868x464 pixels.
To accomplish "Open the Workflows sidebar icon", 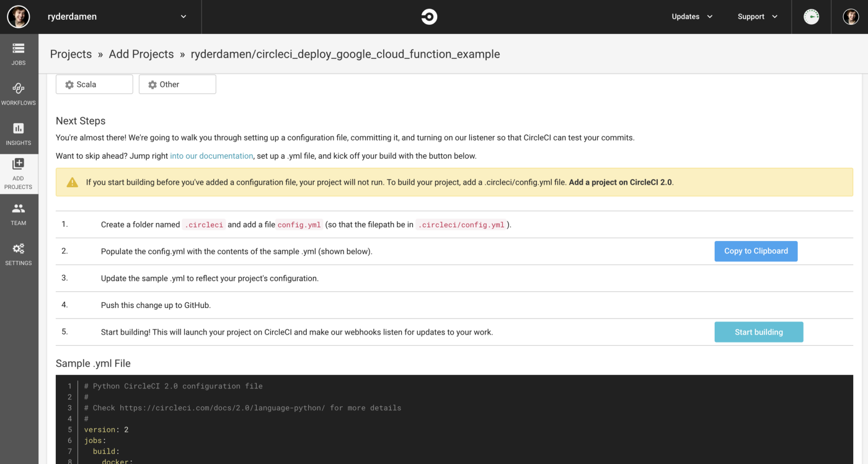I will tap(19, 94).
